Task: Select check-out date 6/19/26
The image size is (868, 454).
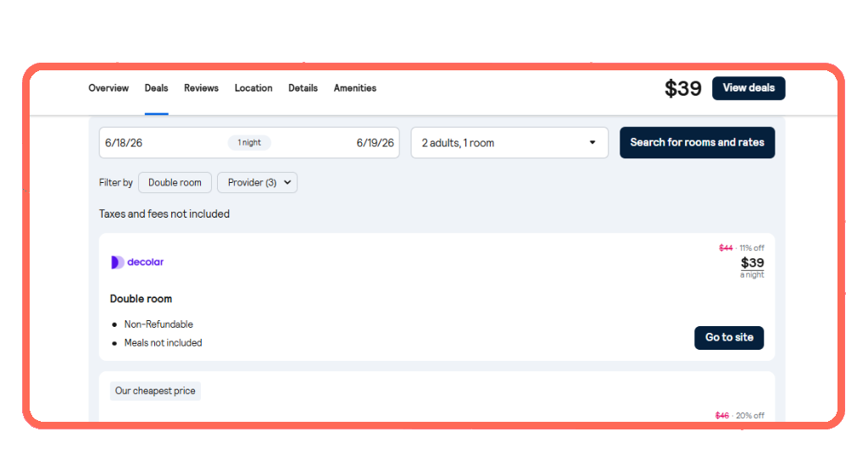Action: 376,142
